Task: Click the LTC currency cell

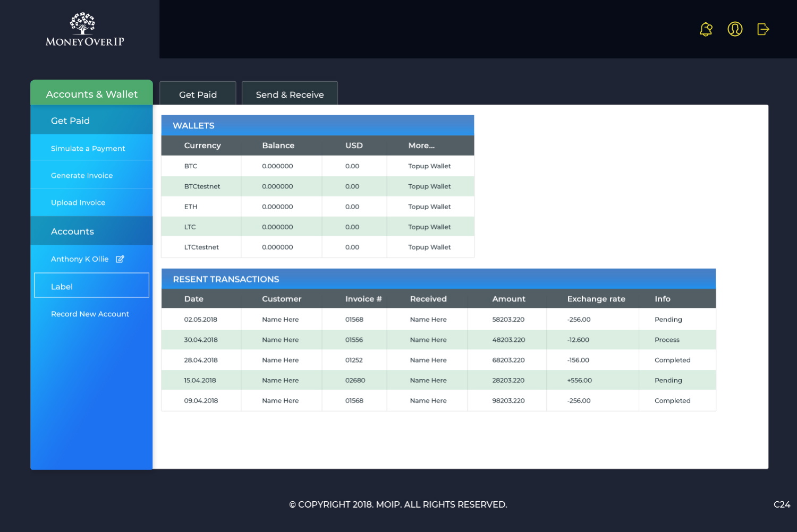Action: [190, 227]
